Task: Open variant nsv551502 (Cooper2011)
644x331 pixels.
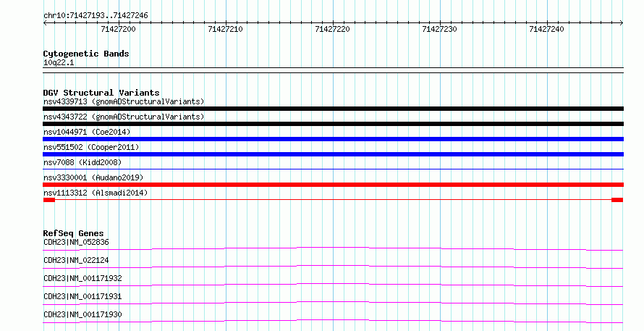Action: click(x=91, y=147)
